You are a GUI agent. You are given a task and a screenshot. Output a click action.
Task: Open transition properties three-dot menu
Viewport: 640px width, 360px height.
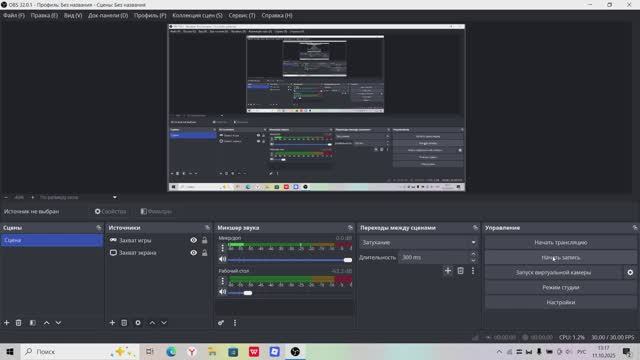tap(473, 270)
